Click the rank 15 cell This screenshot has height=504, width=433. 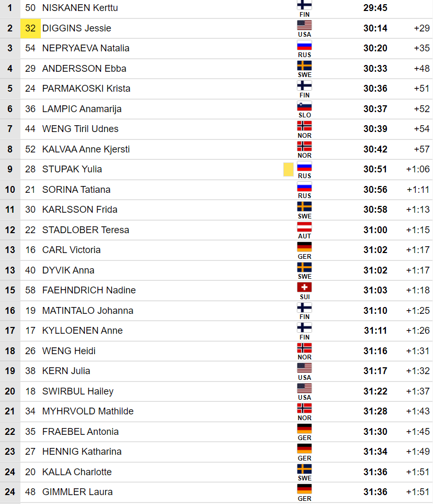coord(10,290)
